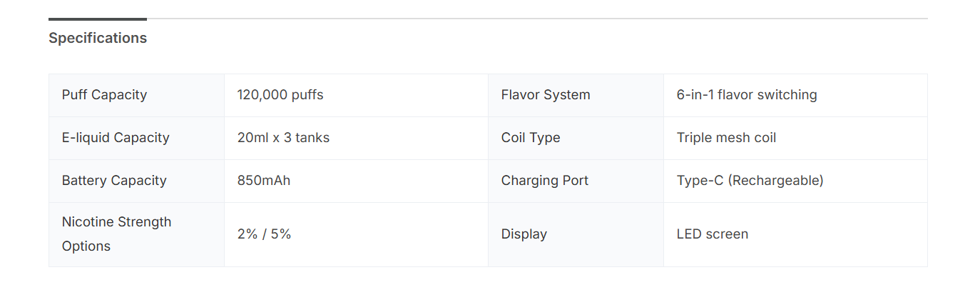Click the Charging Port label
The image size is (980, 300).
545,181
